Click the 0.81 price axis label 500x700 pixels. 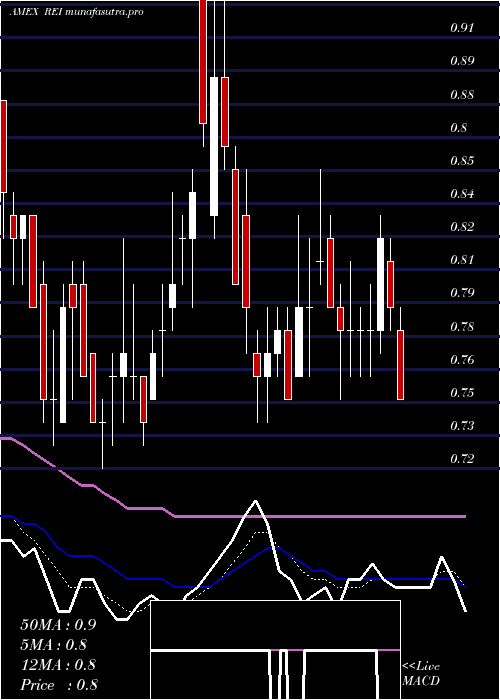click(x=462, y=260)
